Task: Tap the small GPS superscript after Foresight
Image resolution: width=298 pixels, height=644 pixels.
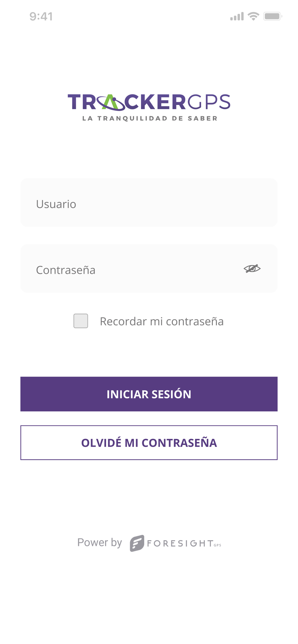Action: tap(218, 545)
